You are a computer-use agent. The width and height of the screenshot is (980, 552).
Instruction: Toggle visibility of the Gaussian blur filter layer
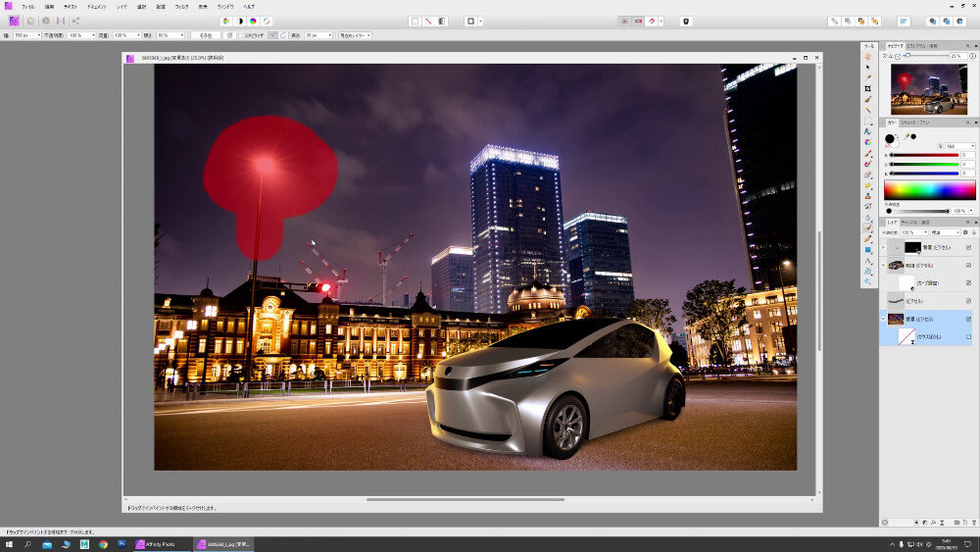tap(968, 336)
